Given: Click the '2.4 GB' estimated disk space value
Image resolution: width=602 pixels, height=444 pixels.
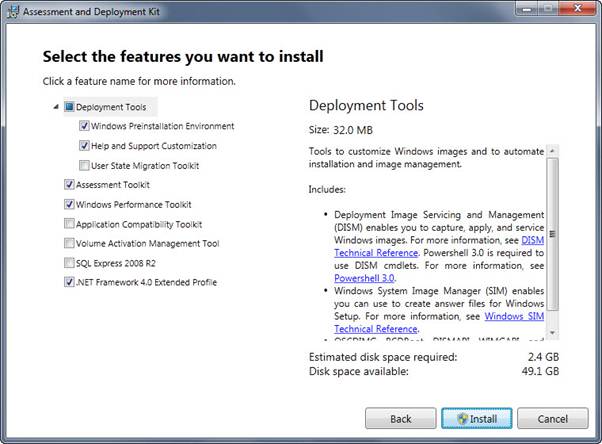Looking at the screenshot, I should tap(543, 357).
